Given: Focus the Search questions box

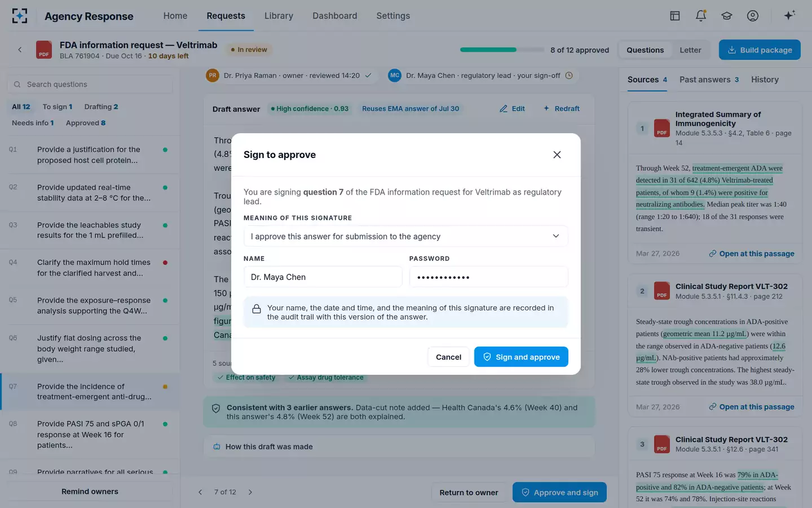Looking at the screenshot, I should coord(90,84).
